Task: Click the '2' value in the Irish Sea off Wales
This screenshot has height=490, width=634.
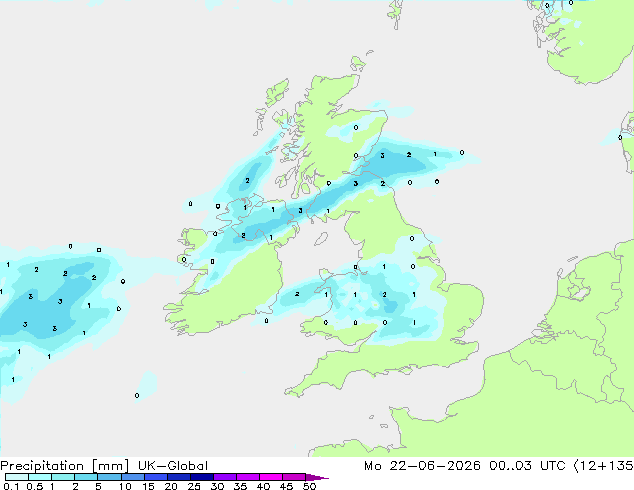Action: 297,294
